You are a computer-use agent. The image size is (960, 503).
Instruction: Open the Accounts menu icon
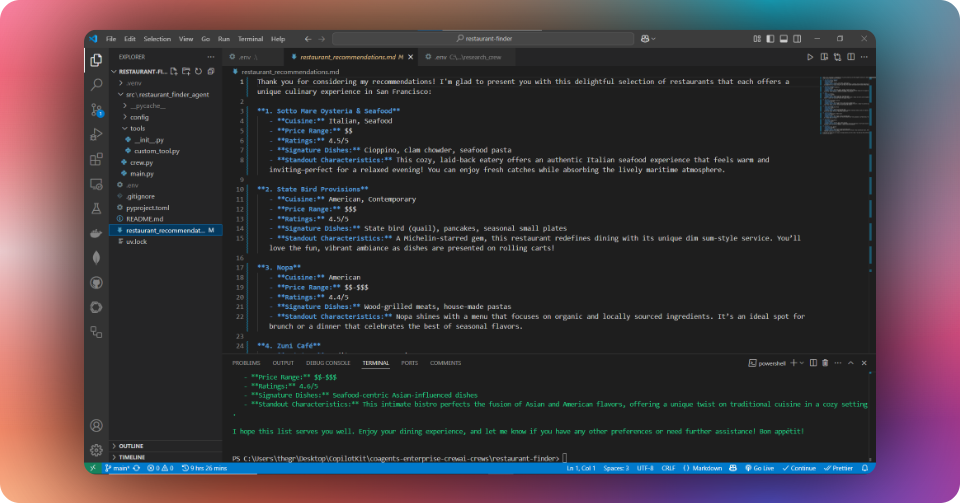(96, 425)
